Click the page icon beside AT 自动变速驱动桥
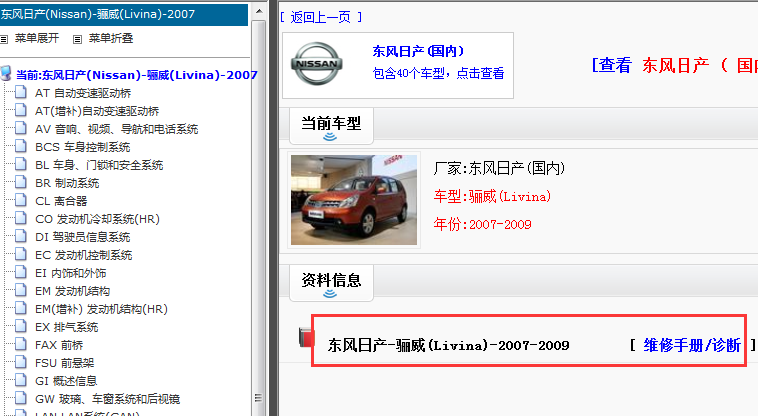 [21, 92]
